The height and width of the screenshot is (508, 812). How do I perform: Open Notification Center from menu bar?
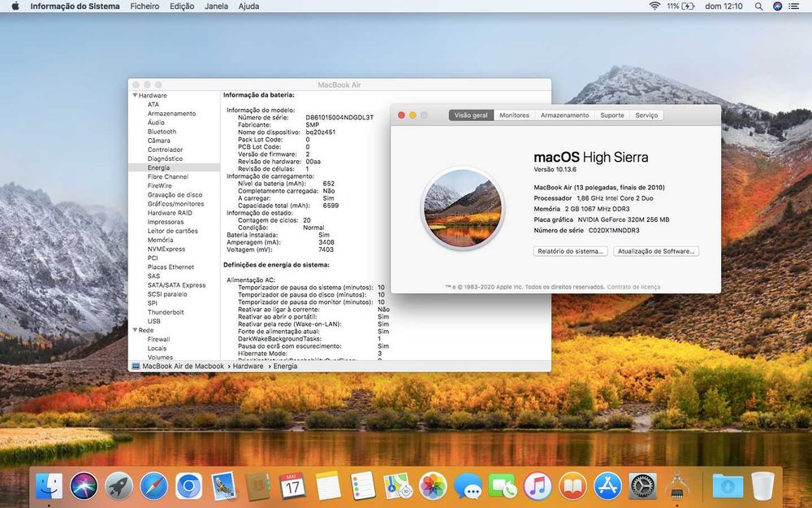click(x=793, y=7)
